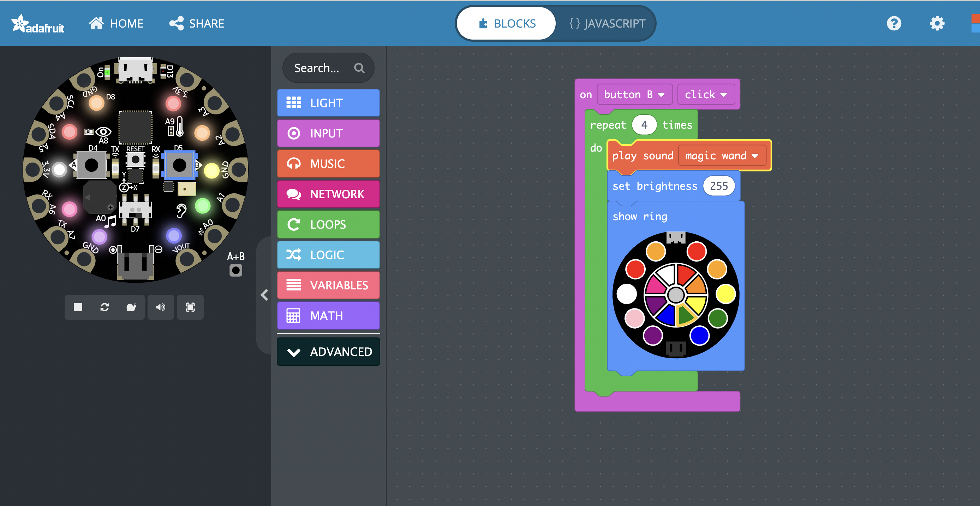Open the button B dropdown
This screenshot has width=980, height=506.
pos(634,95)
